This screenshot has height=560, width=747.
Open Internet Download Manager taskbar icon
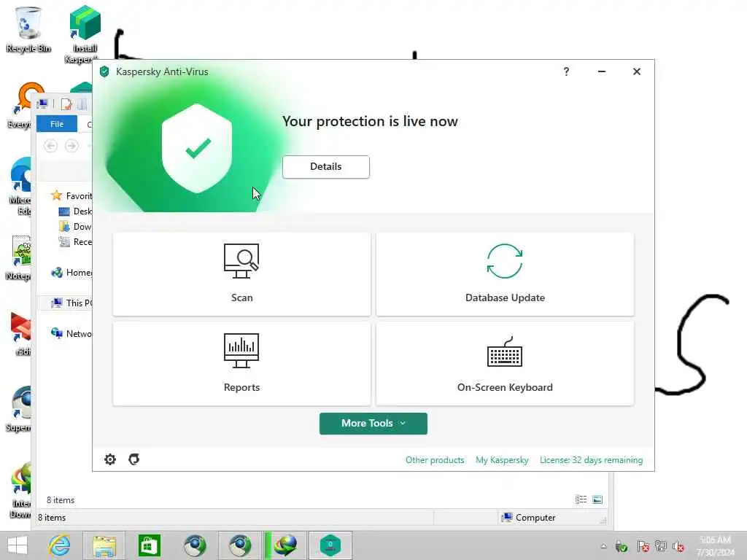285,545
